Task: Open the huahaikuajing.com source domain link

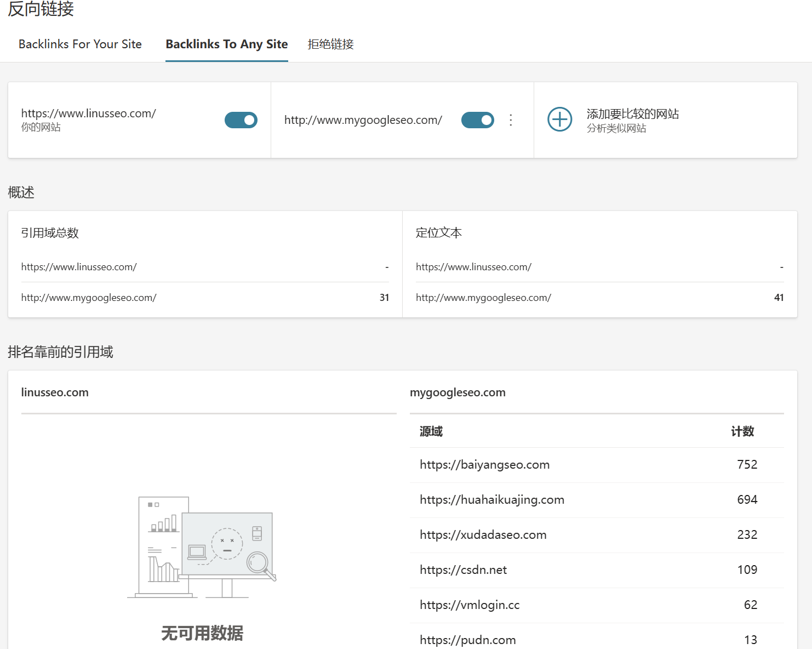Action: click(491, 500)
